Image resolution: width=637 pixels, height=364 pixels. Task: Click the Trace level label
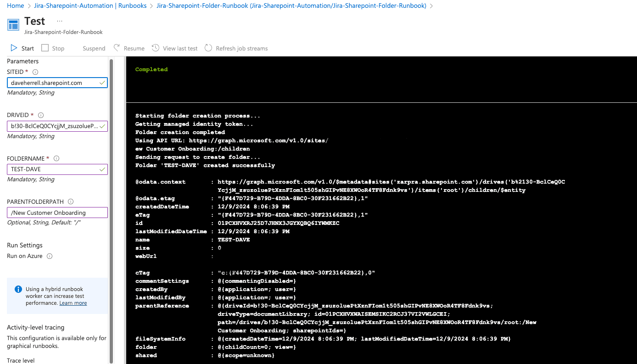[21, 360]
